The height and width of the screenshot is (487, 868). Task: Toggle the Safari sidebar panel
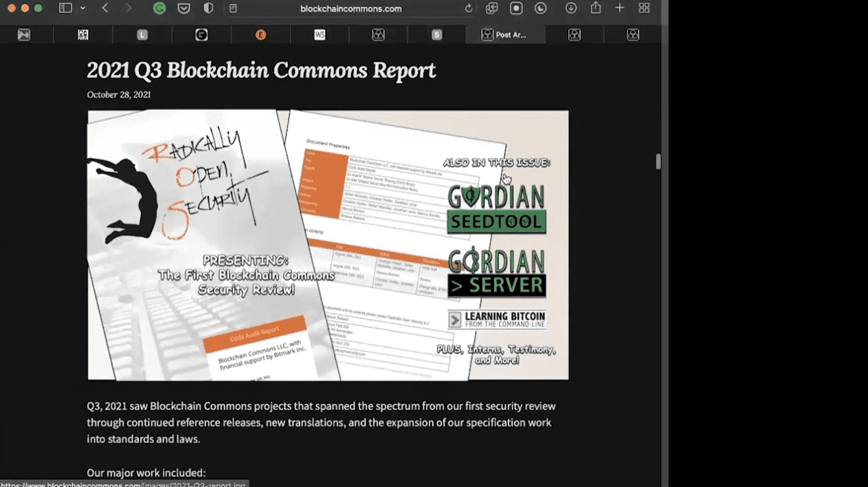tap(65, 8)
